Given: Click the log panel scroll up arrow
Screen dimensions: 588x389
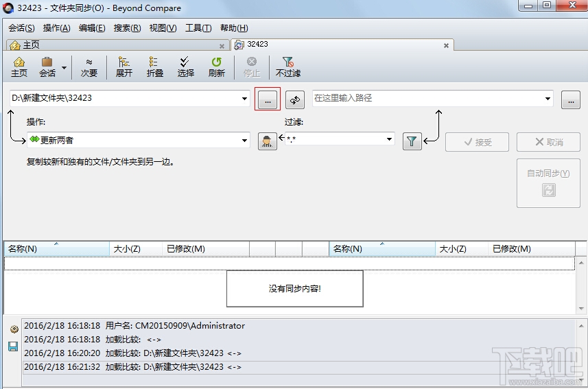Looking at the screenshot, I should click(581, 326).
